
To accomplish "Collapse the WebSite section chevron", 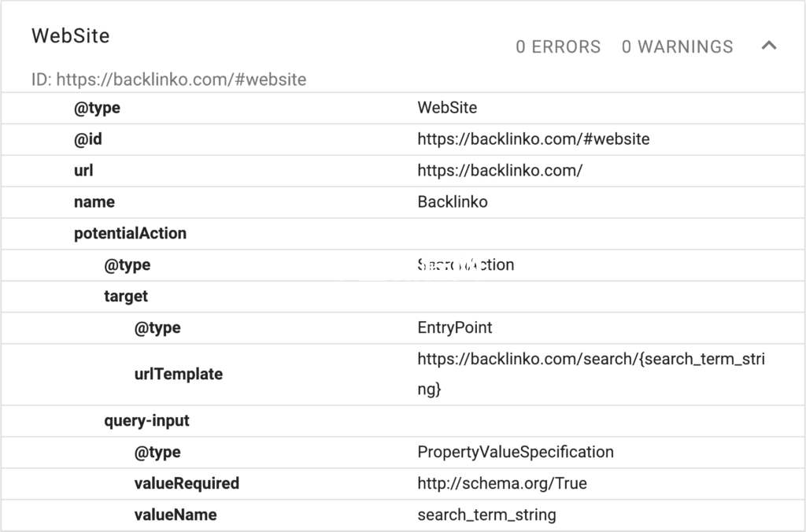I will pos(769,46).
